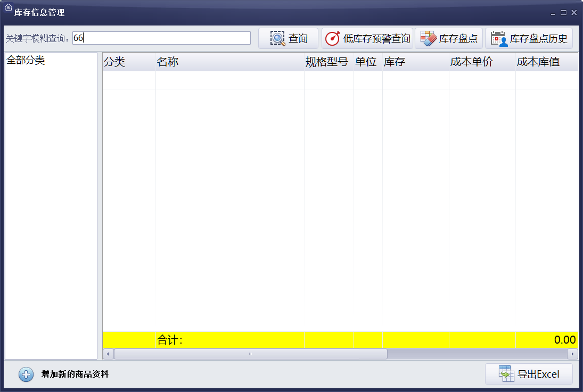583x392 pixels.
Task: Sort by the 库存 column header
Action: tap(416, 62)
